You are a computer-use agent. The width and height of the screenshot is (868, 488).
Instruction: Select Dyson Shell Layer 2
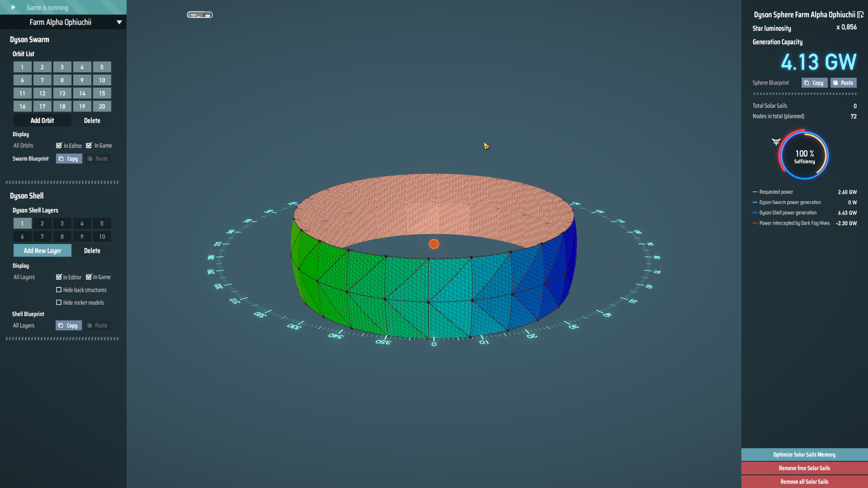point(42,223)
